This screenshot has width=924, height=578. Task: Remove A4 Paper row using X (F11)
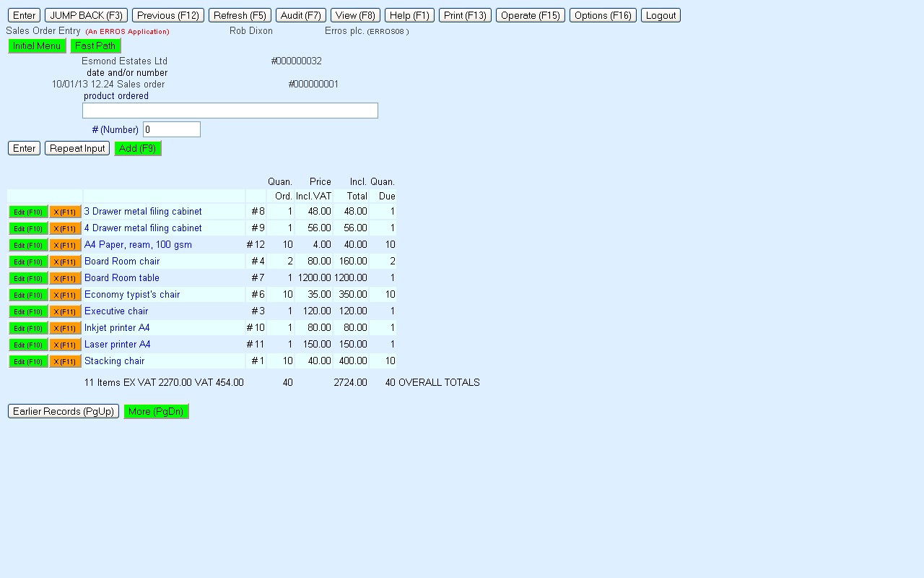point(65,245)
